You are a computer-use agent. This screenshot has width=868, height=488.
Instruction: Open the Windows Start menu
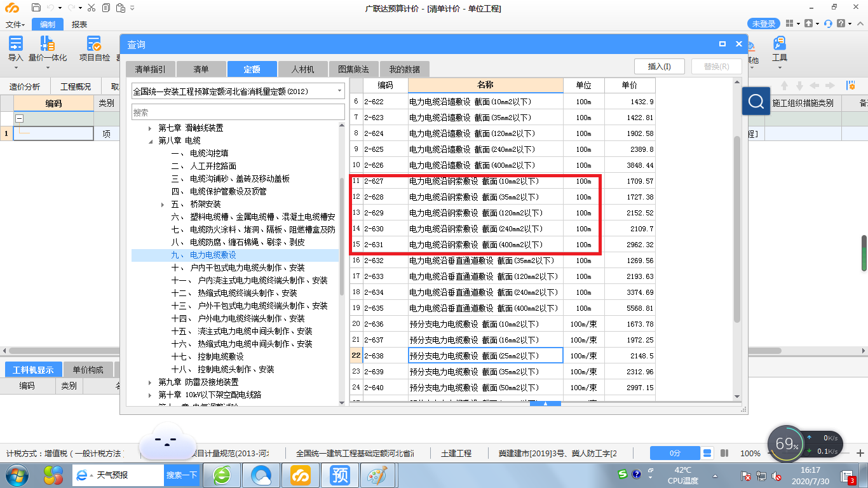17,475
